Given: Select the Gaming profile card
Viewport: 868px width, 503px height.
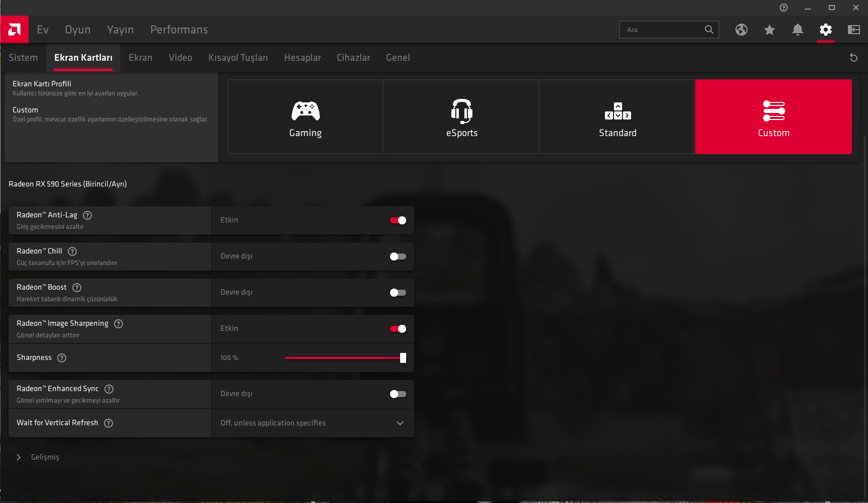Looking at the screenshot, I should [x=305, y=116].
